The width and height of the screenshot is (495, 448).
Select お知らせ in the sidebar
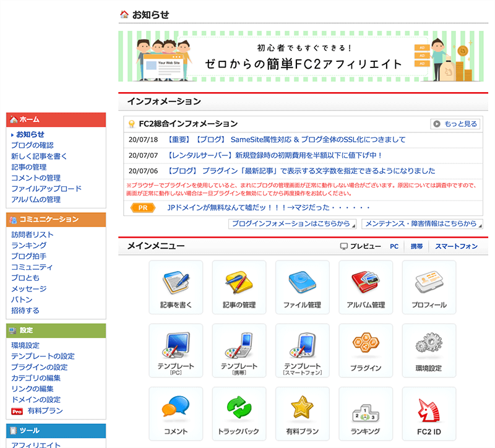pyautogui.click(x=30, y=134)
